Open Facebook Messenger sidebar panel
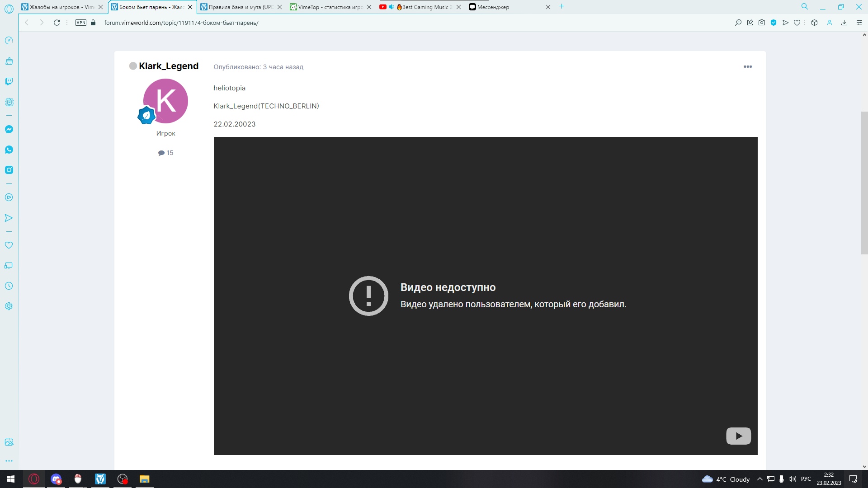 pyautogui.click(x=9, y=129)
